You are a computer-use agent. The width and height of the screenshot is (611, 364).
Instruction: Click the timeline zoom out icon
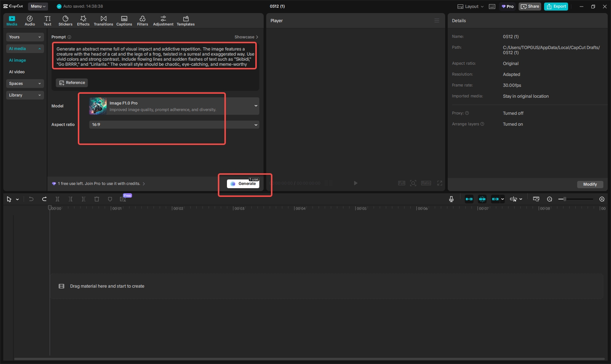550,199
